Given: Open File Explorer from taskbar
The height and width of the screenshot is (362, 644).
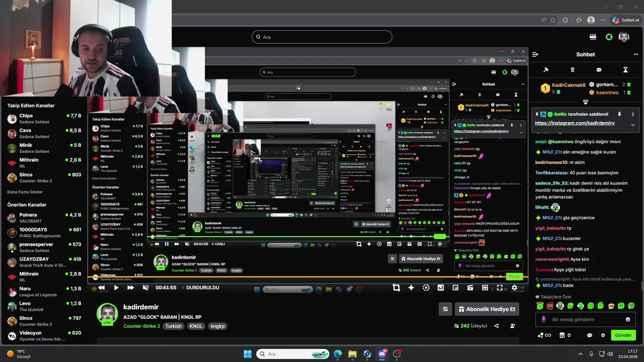Looking at the screenshot, I should pos(352,354).
